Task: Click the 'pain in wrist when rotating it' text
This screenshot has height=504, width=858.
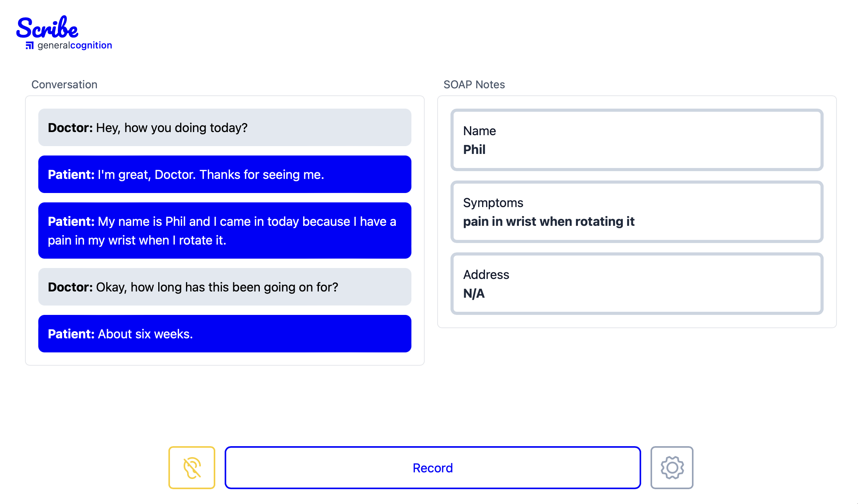Action: coord(549,222)
